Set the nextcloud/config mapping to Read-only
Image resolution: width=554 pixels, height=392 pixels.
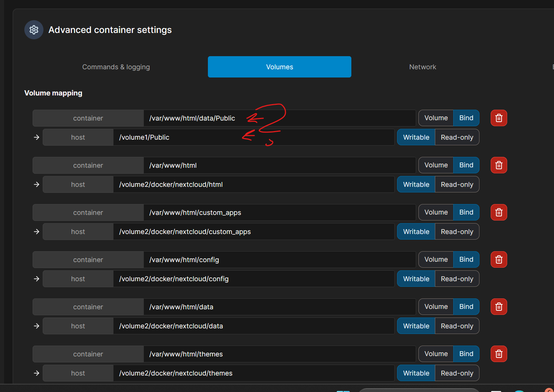457,279
